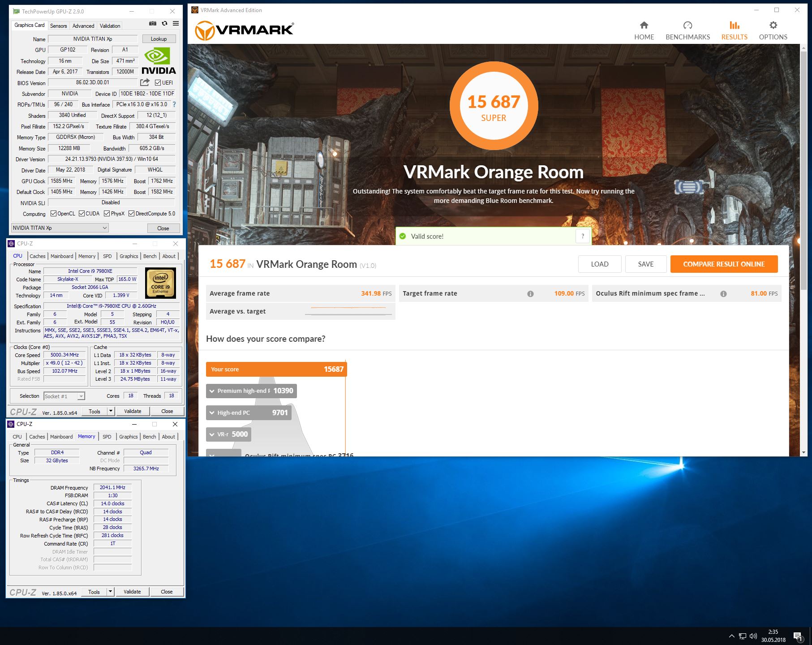Viewport: 812px width, 645px height.
Task: Click the Average vs. target graph line
Action: [348, 311]
